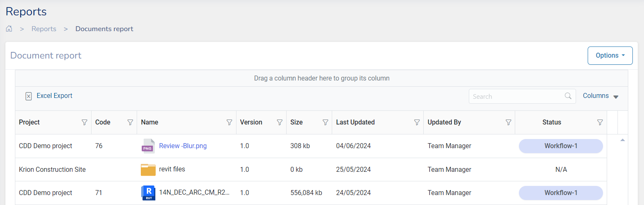Open filter for Code column
644x205 pixels.
click(130, 122)
